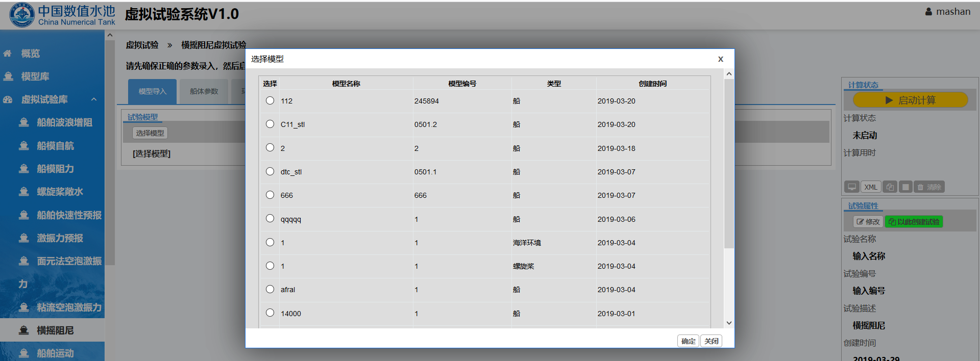This screenshot has width=980, height=361.
Task: Click the square stop icon in 计算状态 toolbar
Action: click(905, 187)
